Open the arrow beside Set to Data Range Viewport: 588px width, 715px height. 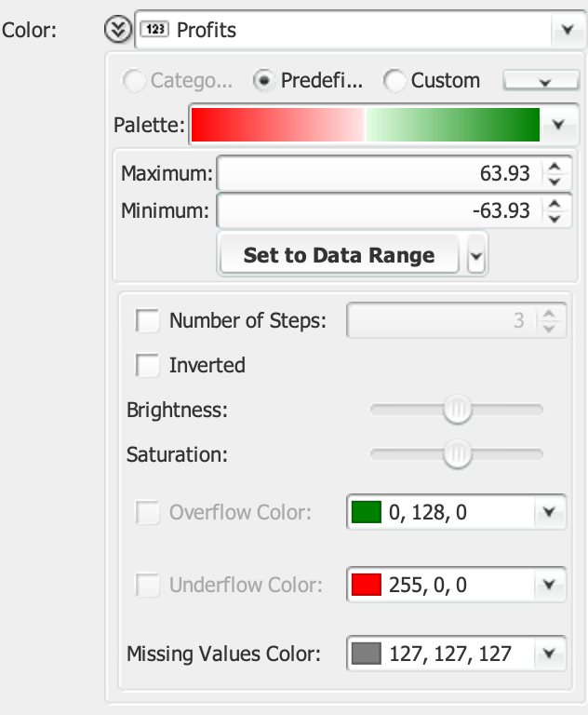tap(476, 256)
